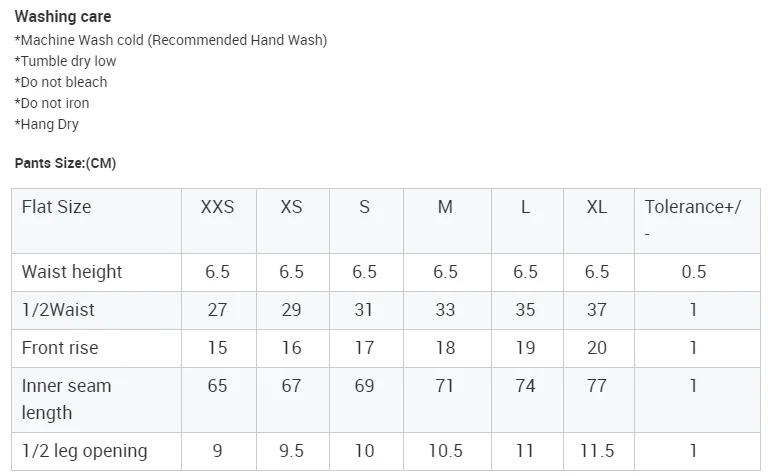The width and height of the screenshot is (768, 476).
Task: Select the Do not bleach line
Action: point(61,82)
